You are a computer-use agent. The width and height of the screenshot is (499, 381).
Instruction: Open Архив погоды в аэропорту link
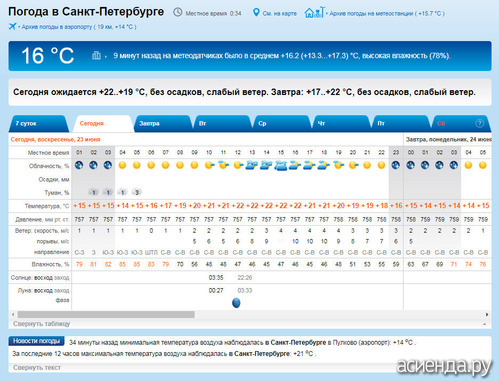click(x=79, y=27)
